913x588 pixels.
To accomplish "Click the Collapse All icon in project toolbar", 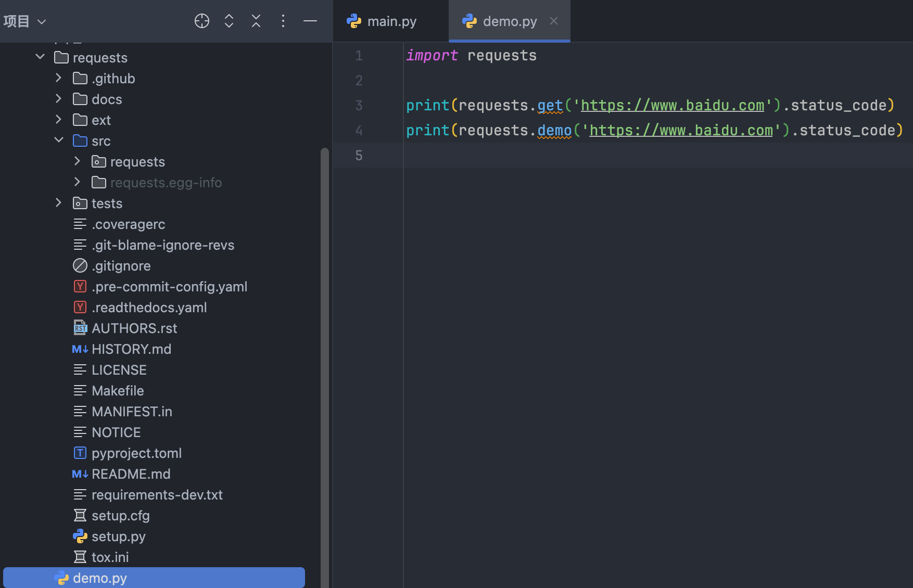I will click(x=256, y=21).
